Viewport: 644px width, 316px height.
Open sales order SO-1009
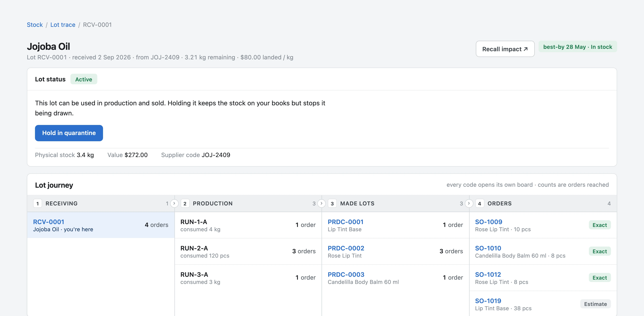coord(488,222)
